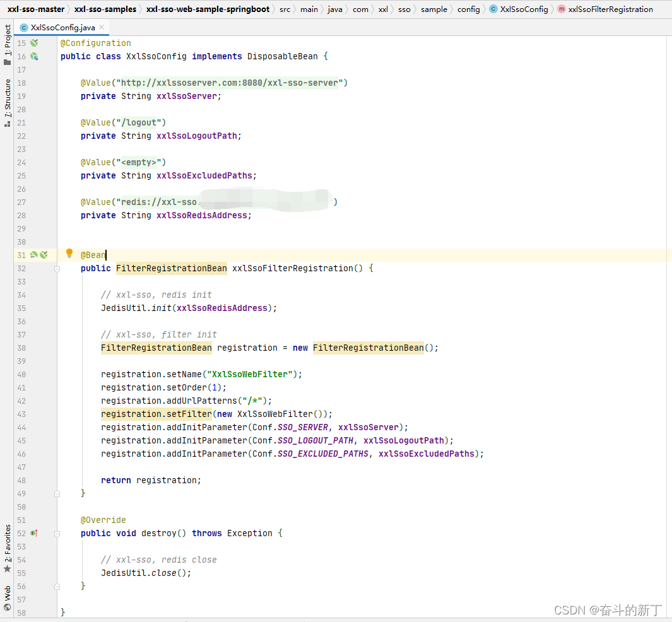Click the Spring bean gutter icon on line 16
Screen dimensions: 672x622
pos(34,56)
